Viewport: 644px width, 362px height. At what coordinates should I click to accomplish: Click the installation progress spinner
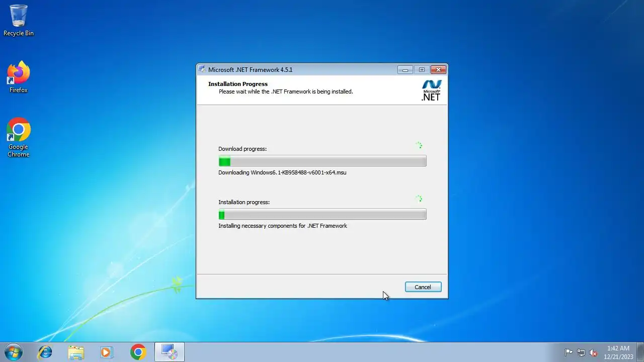point(419,199)
